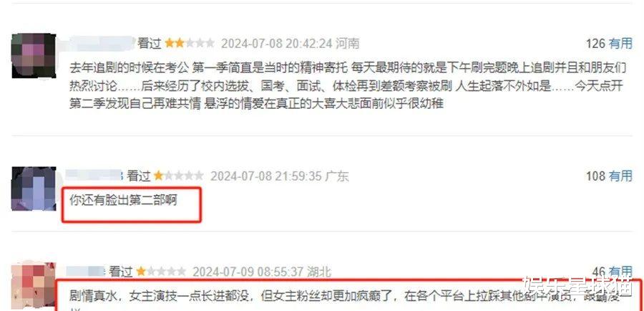Open second reviewer's blurred username
This screenshot has width=644, height=311.
tap(95, 176)
